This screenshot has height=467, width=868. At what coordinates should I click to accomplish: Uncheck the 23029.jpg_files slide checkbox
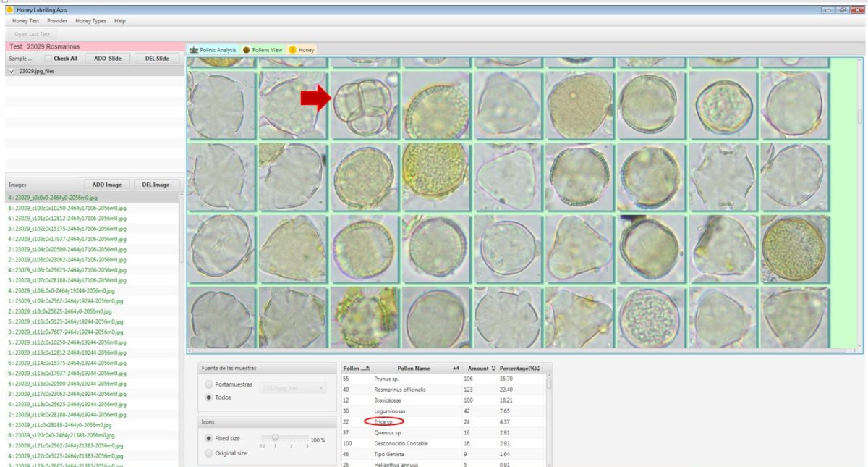12,71
